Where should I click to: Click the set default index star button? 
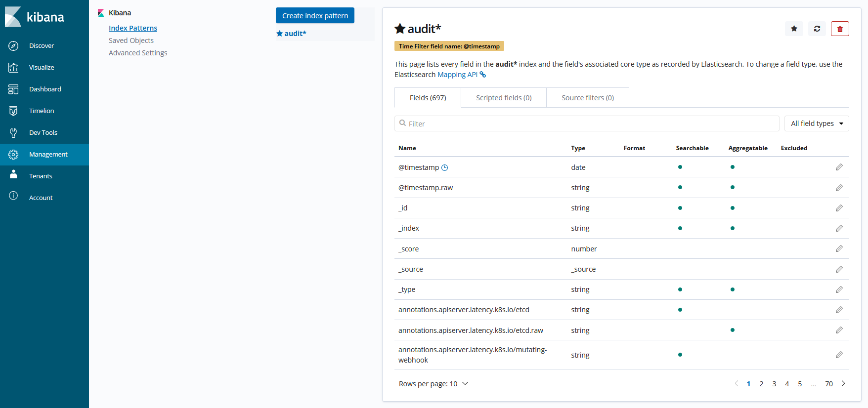[794, 29]
